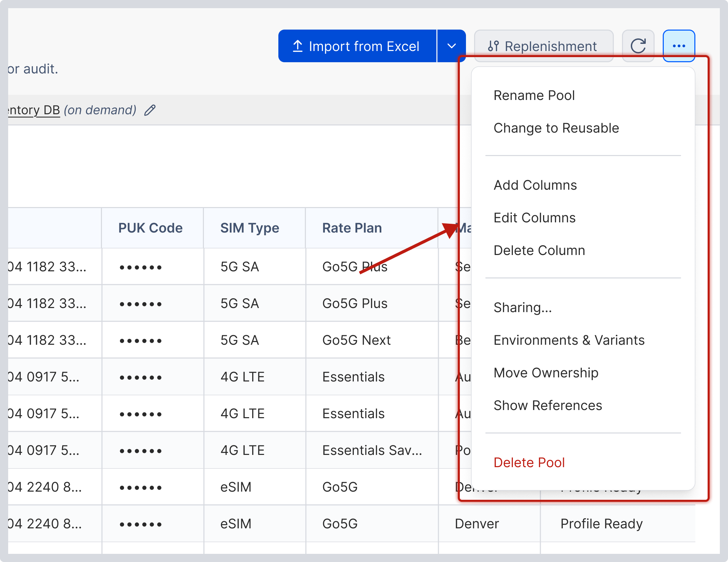
Task: Click the pencil edit icon beside on demand
Action: 150,110
